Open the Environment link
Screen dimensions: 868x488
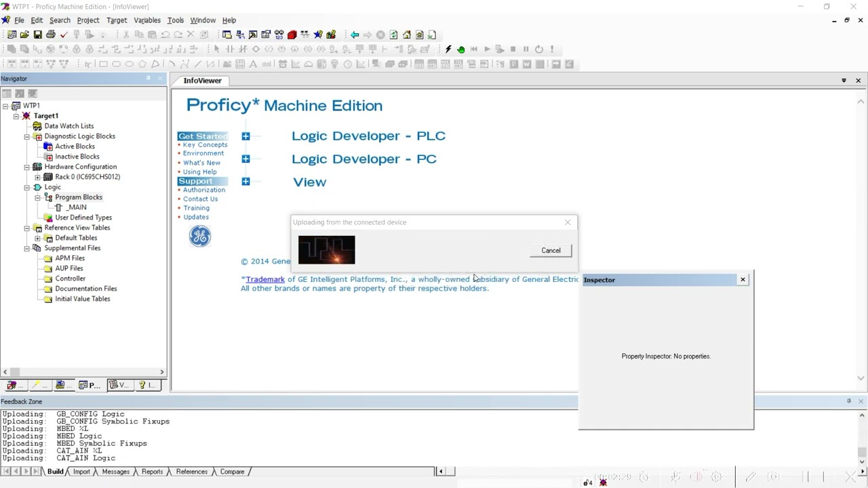click(203, 154)
